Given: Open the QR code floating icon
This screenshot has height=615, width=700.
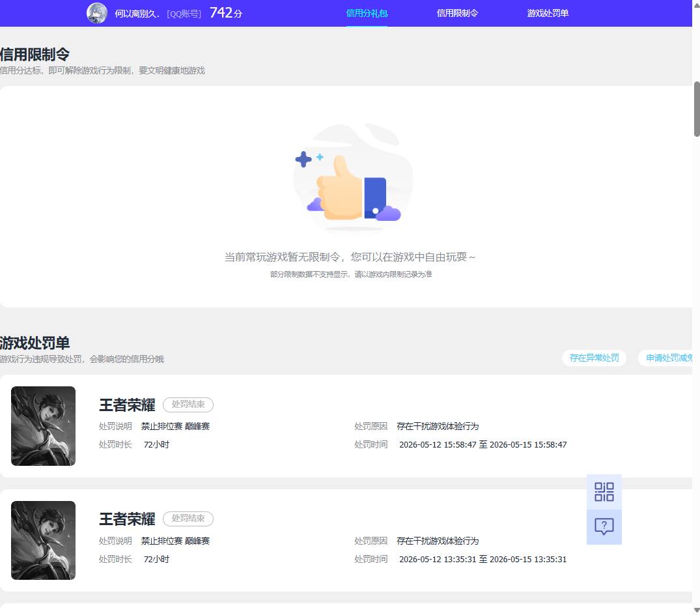Looking at the screenshot, I should [x=604, y=492].
